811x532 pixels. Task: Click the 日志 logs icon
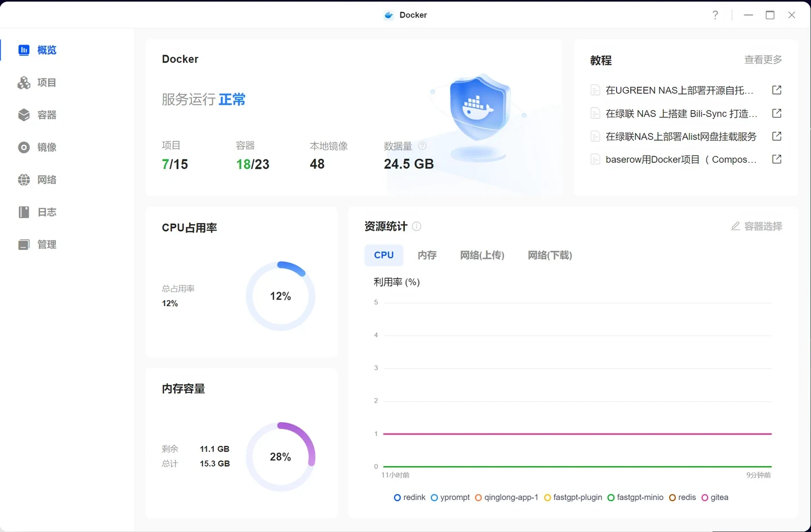[24, 212]
